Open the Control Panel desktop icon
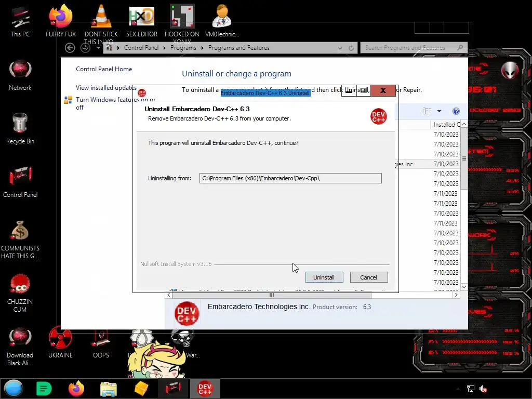Viewport: 532px width, 399px height. tap(20, 182)
